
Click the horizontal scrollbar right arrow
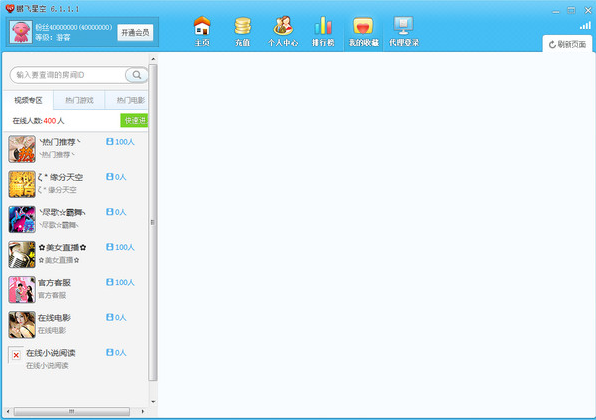click(143, 411)
